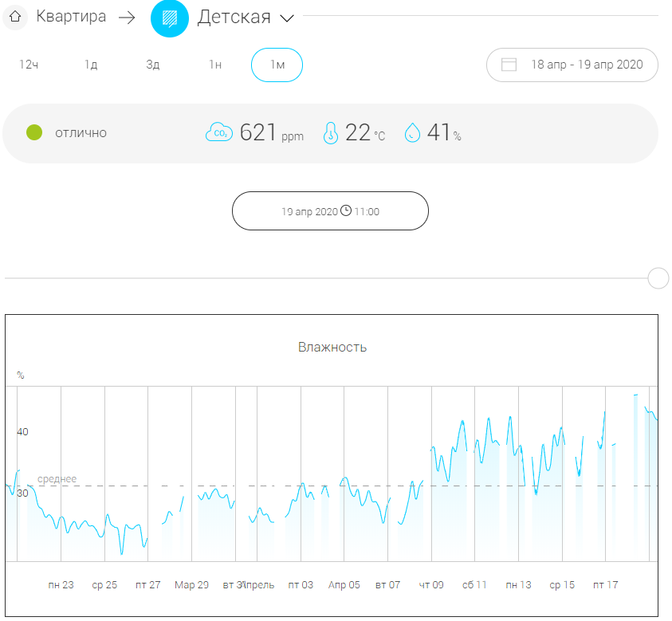Click the Влажность chart title

click(332, 347)
